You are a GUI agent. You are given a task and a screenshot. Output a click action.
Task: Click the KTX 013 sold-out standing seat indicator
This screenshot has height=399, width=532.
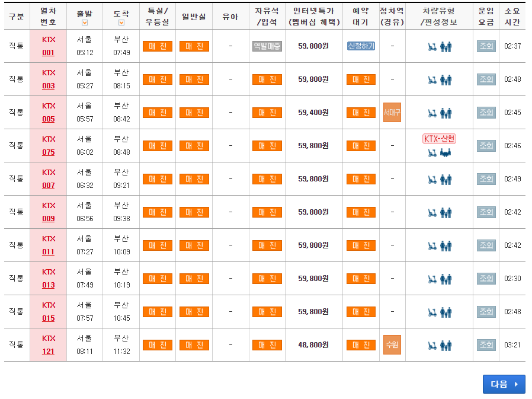click(267, 278)
